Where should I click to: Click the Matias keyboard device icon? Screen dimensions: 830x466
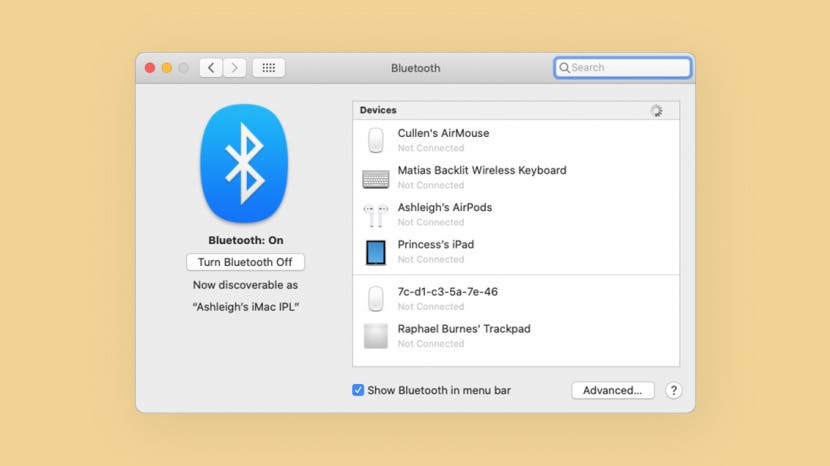(376, 178)
